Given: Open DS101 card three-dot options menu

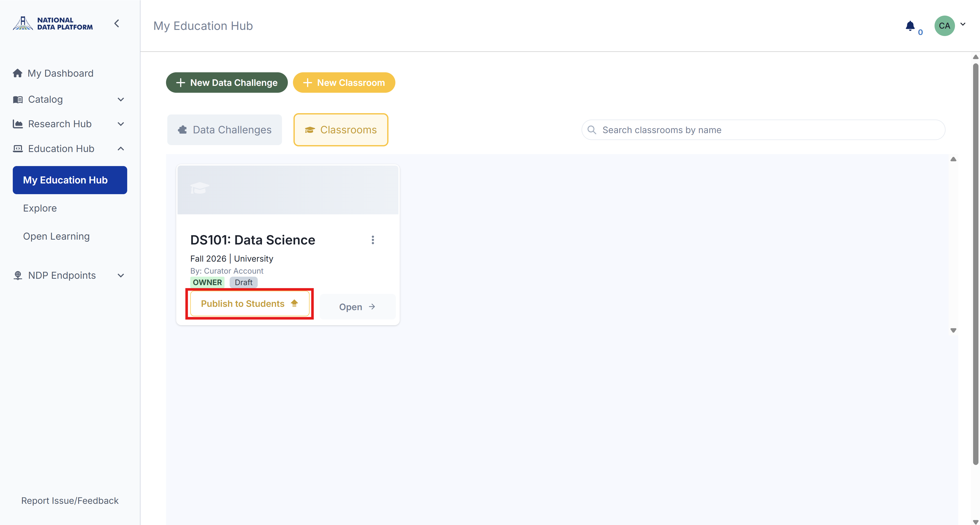Looking at the screenshot, I should click(373, 240).
